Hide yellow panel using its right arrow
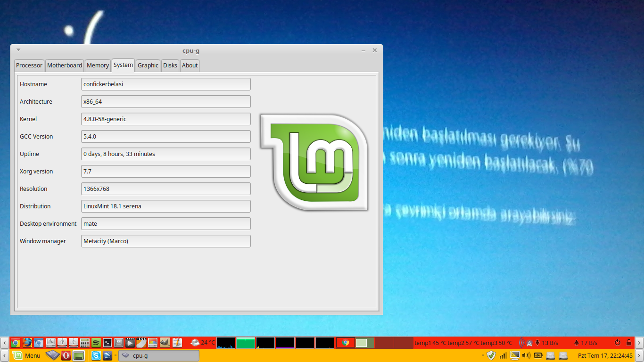The width and height of the screenshot is (644, 362). 639,355
